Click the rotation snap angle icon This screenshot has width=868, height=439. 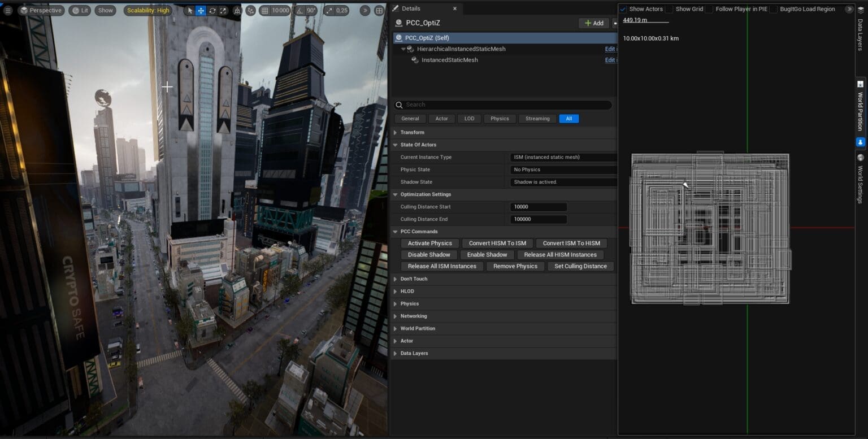click(x=300, y=10)
